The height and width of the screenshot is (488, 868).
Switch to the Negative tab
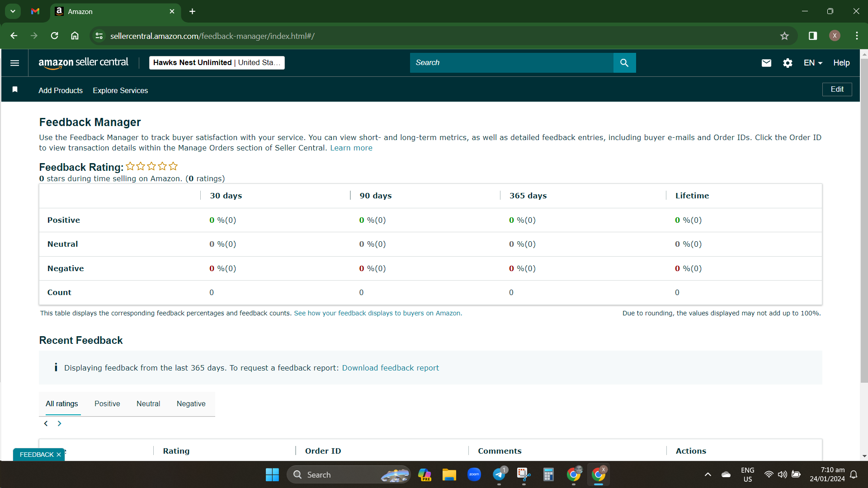click(x=191, y=404)
